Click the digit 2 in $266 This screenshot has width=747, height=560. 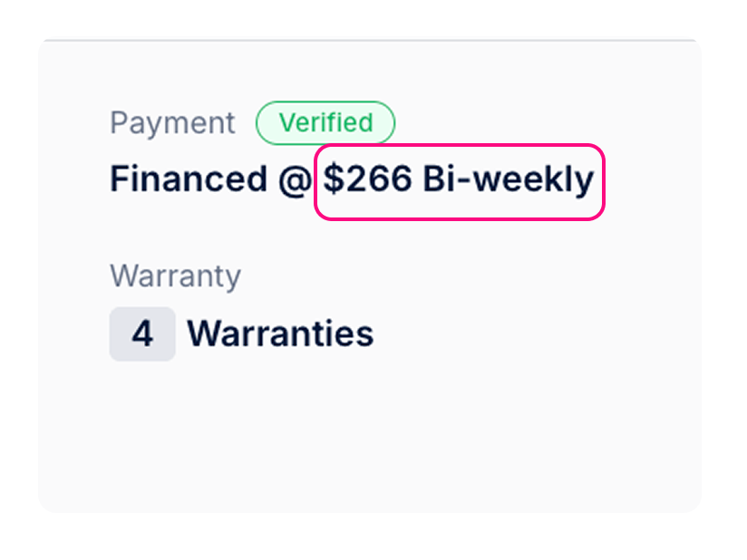tap(355, 180)
